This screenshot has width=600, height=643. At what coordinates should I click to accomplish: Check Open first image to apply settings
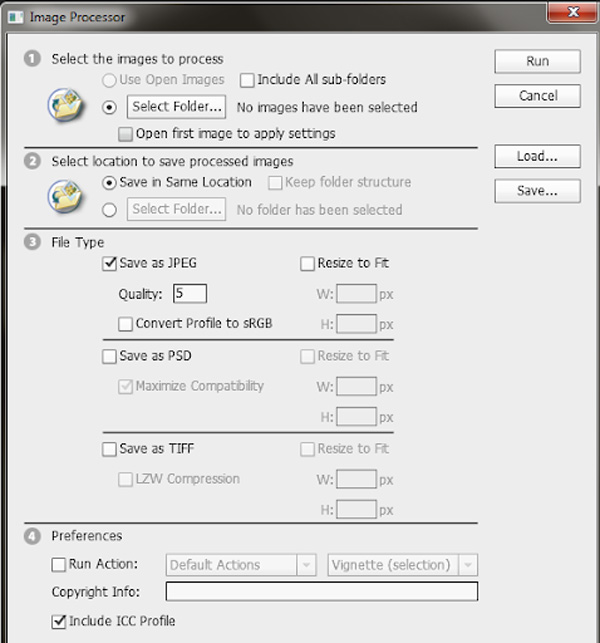(x=125, y=134)
